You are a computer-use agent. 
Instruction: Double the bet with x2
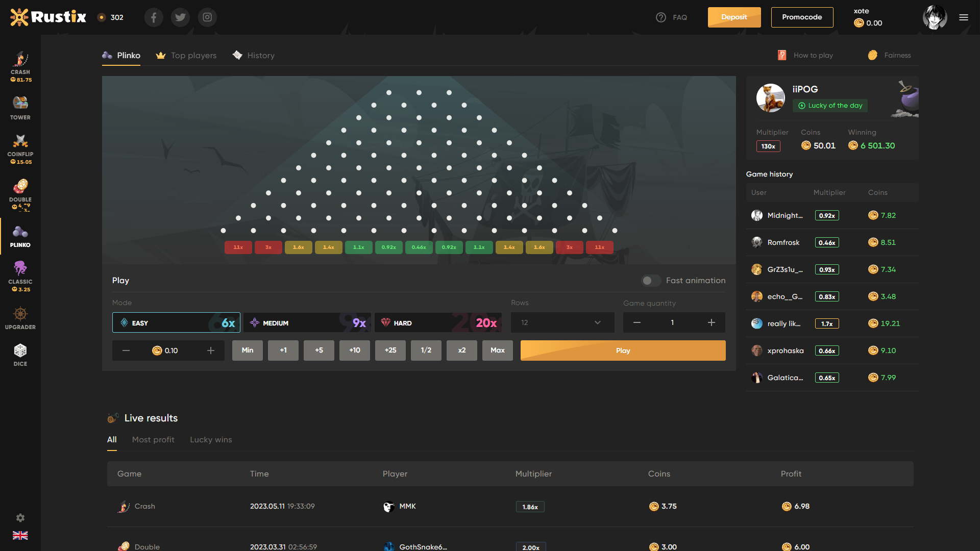click(x=462, y=350)
